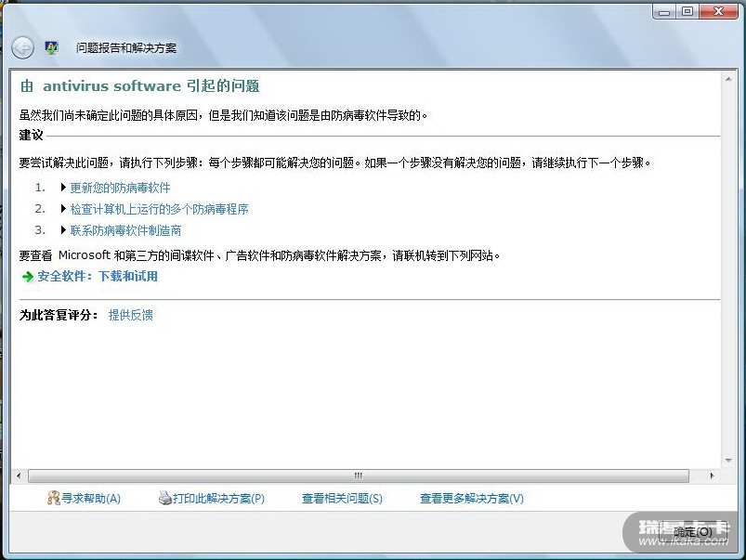Click the 寻求帮助(A) help icon
746x560 pixels.
[53, 498]
